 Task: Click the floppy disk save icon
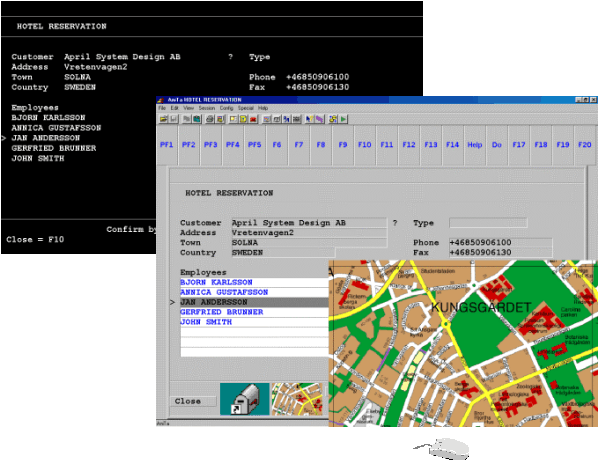(x=174, y=119)
